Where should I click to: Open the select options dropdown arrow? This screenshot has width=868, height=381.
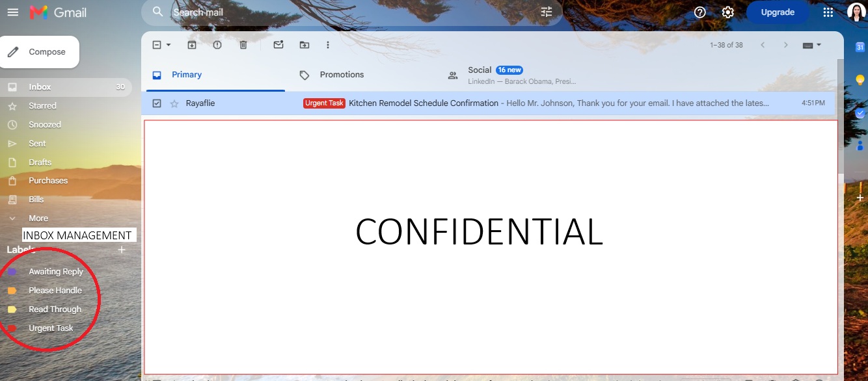pyautogui.click(x=169, y=45)
